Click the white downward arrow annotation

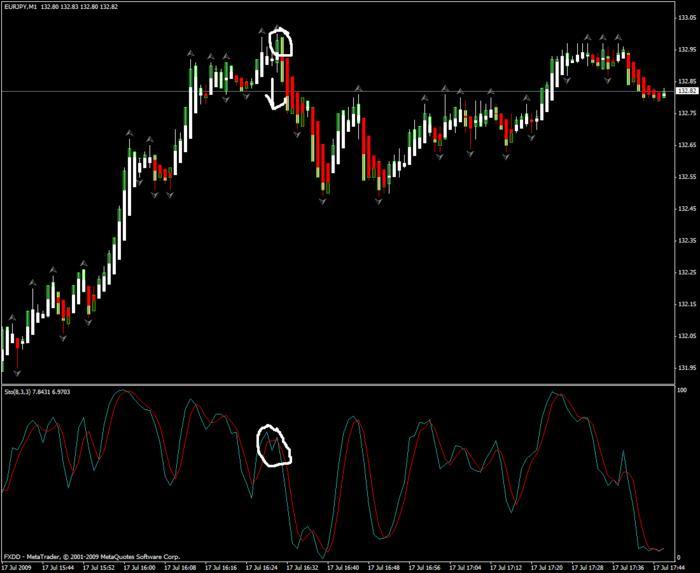tap(270, 98)
